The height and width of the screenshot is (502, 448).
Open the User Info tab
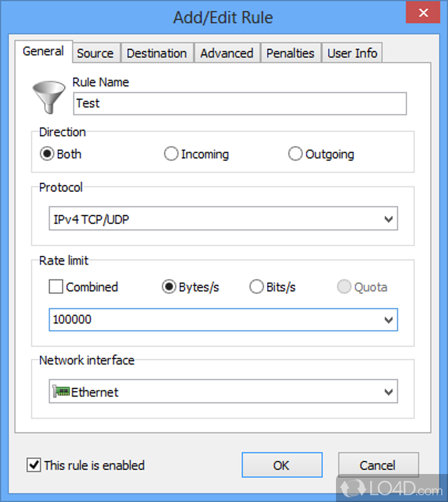(x=352, y=53)
